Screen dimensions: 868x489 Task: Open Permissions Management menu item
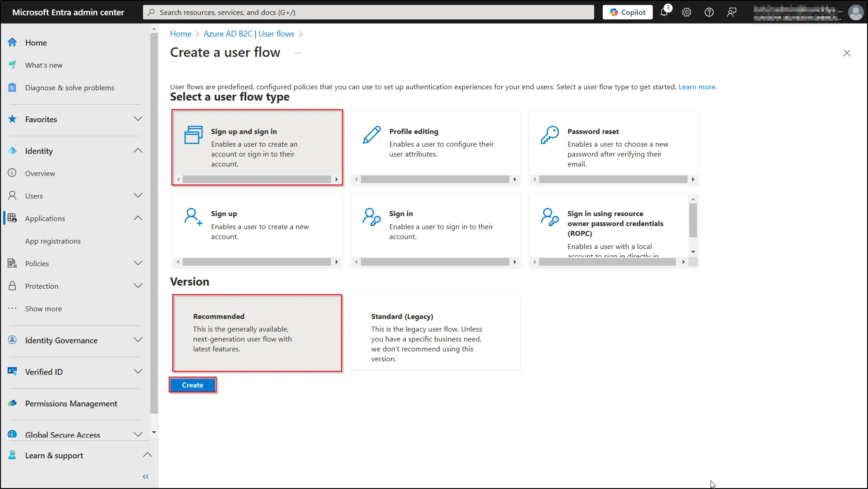click(71, 403)
